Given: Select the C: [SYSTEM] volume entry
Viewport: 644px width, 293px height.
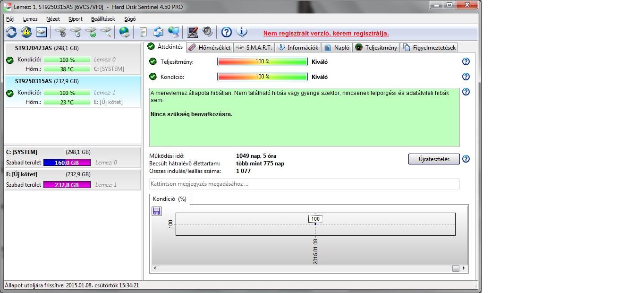Looking at the screenshot, I should coord(73,157).
